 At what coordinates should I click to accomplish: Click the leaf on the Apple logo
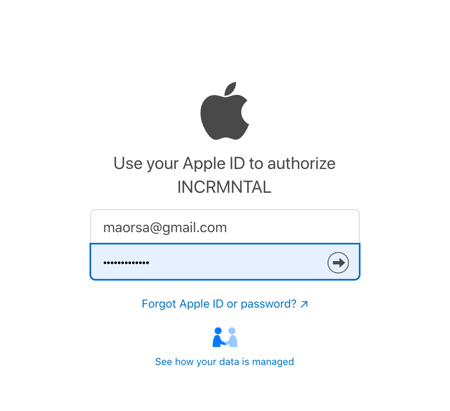click(x=230, y=88)
